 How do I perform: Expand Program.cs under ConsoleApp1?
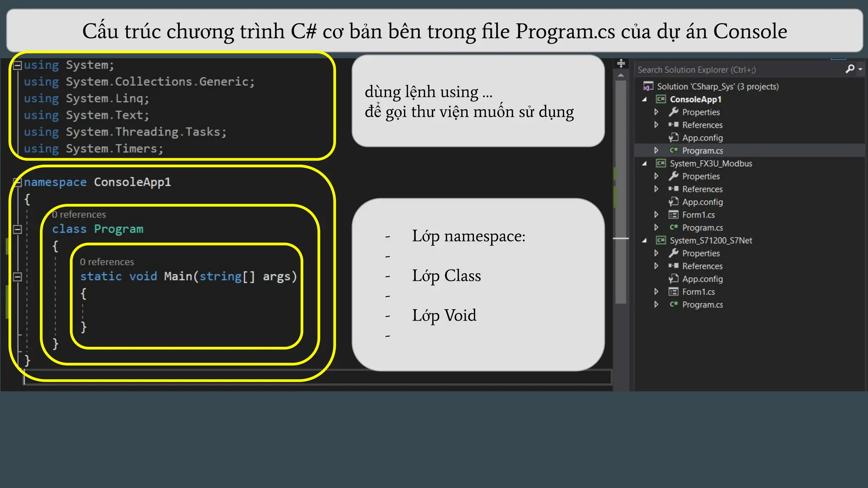[656, 150]
